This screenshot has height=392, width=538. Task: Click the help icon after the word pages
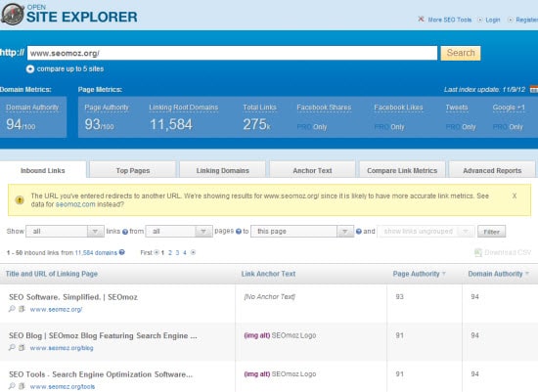239,232
